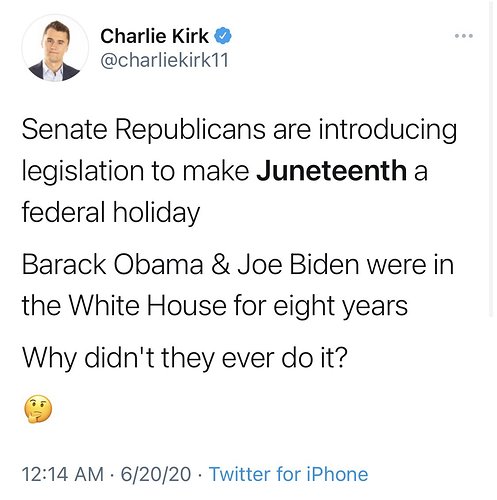Click the 6/20/20 date

[x=156, y=474]
